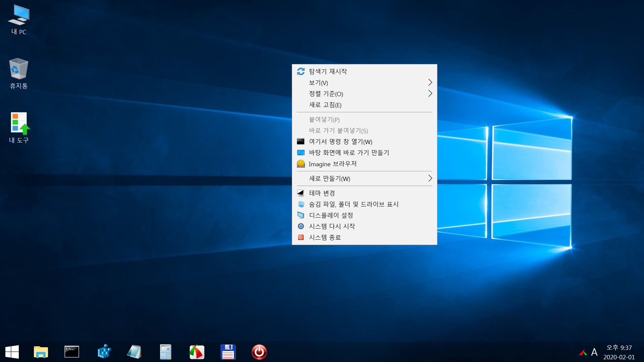Click the monitor icon beside 테마 변경
The height and width of the screenshot is (362, 644).
point(301,193)
